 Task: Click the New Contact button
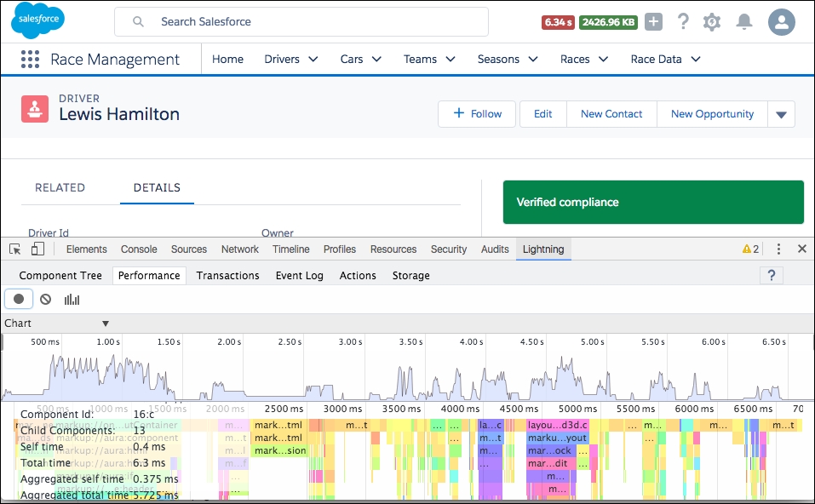611,114
